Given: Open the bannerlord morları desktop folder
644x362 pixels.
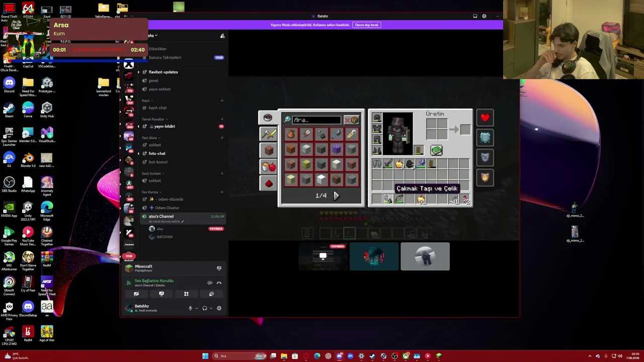Looking at the screenshot, I should [x=103, y=85].
